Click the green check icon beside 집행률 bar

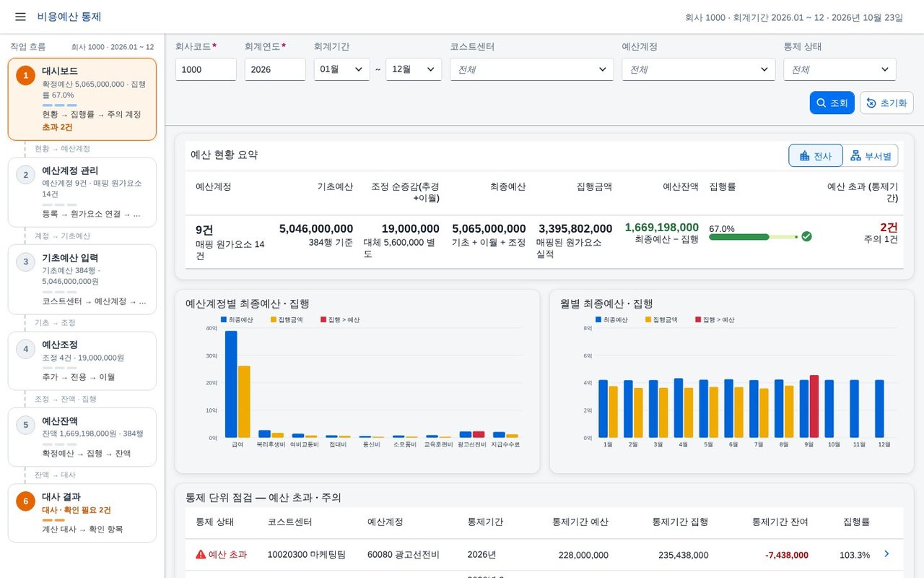click(x=806, y=236)
